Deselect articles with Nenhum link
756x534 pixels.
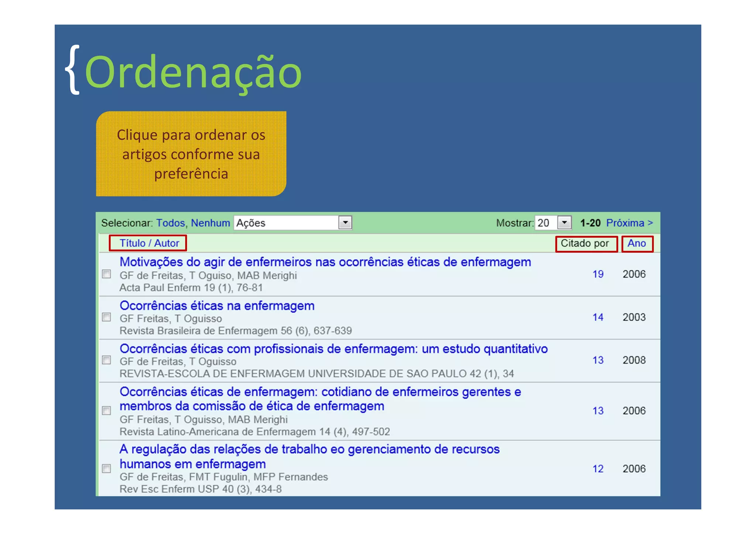[210, 223]
